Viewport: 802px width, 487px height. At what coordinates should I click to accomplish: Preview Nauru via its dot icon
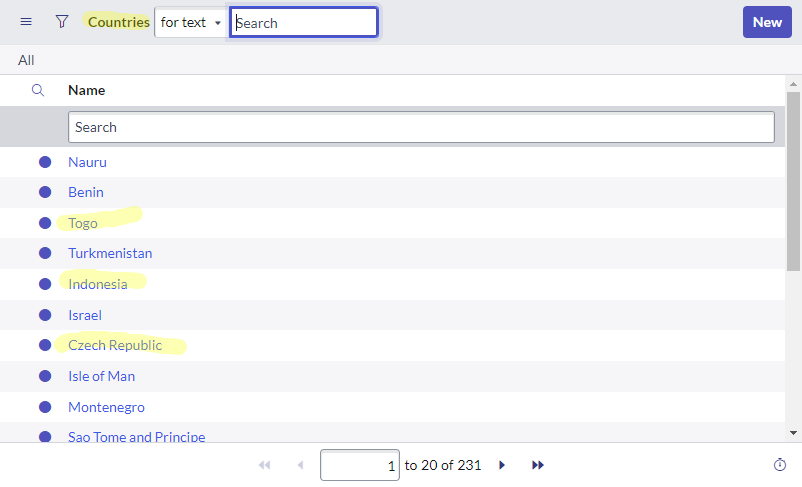45,162
